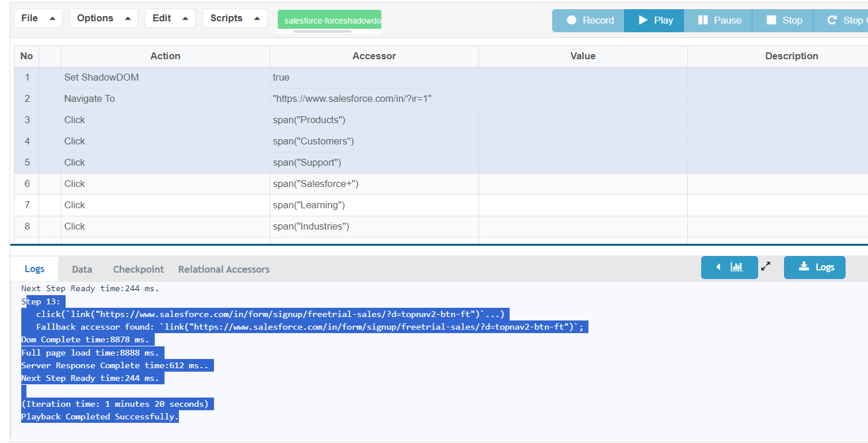Click the Action column header

(x=166, y=56)
